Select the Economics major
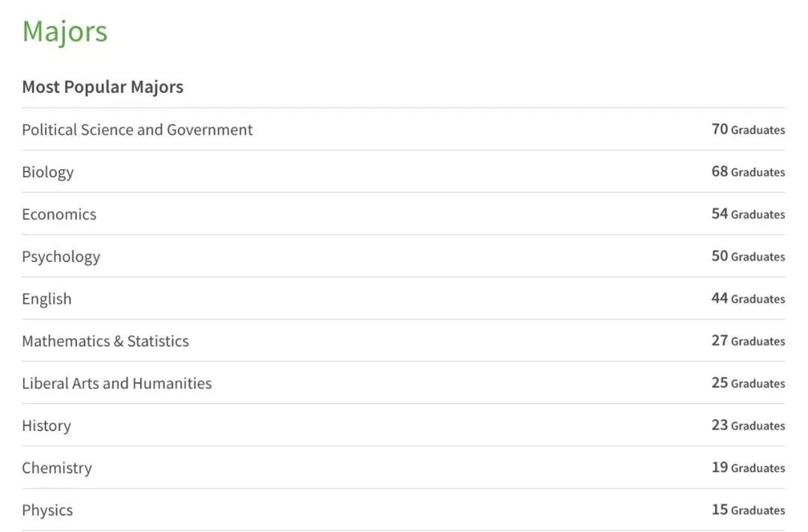This screenshot has height=532, width=808. pos(59,214)
